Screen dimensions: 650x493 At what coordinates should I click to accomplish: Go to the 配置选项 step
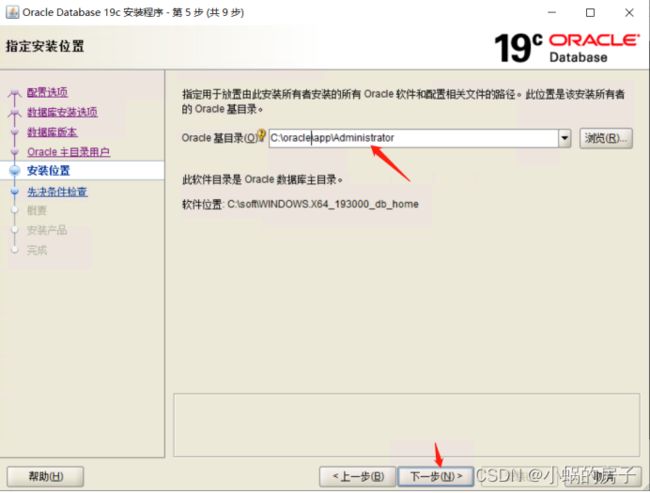coord(47,92)
